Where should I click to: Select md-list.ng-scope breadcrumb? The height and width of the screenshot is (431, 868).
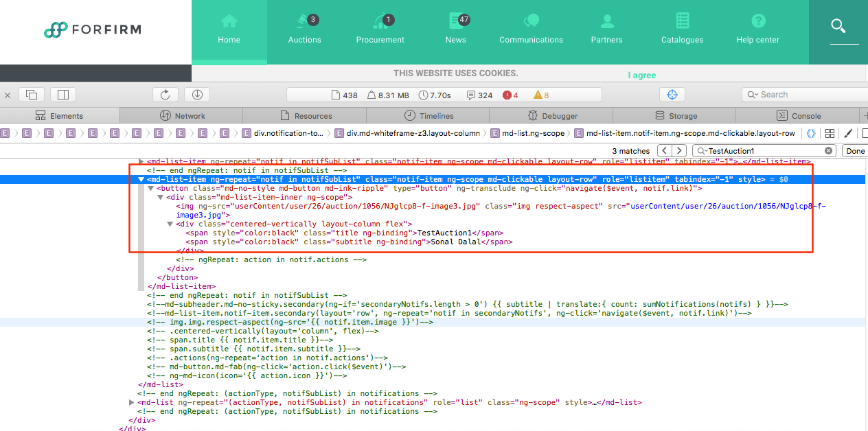coord(527,133)
